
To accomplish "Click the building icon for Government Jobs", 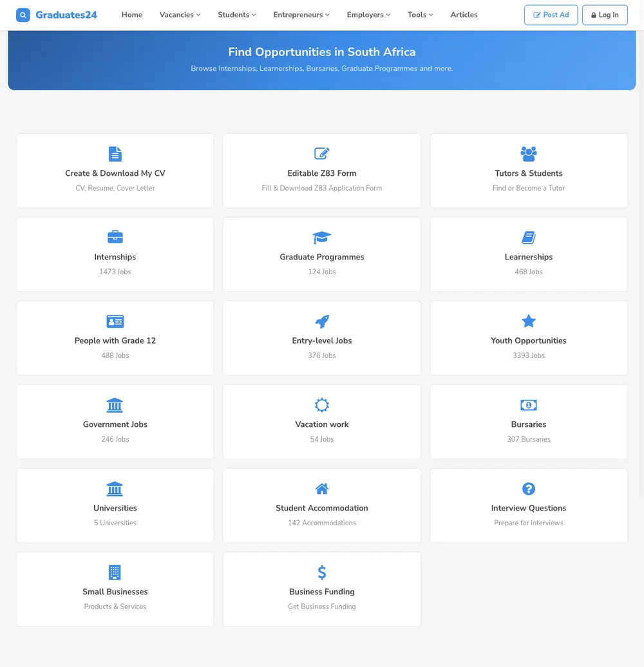I will 115,405.
